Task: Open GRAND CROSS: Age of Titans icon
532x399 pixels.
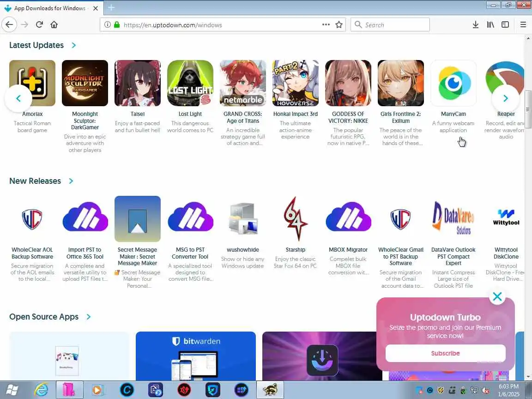Action: point(243,83)
